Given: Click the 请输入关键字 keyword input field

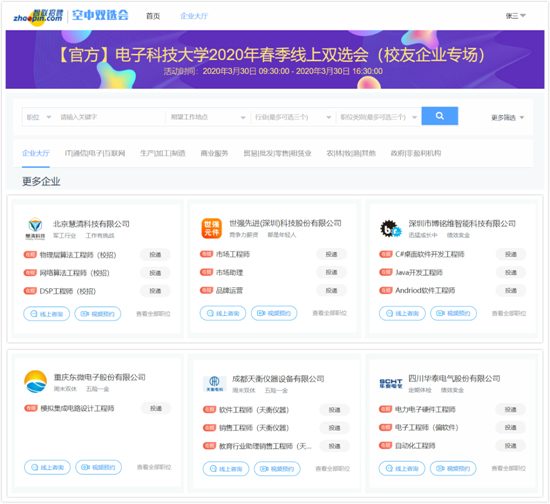Looking at the screenshot, I should click(110, 117).
